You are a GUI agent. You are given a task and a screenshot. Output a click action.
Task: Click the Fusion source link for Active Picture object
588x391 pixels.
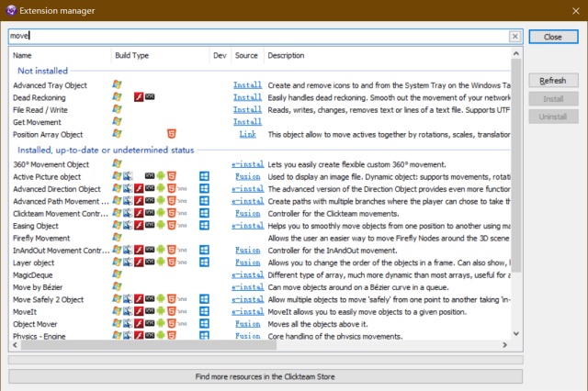point(247,177)
